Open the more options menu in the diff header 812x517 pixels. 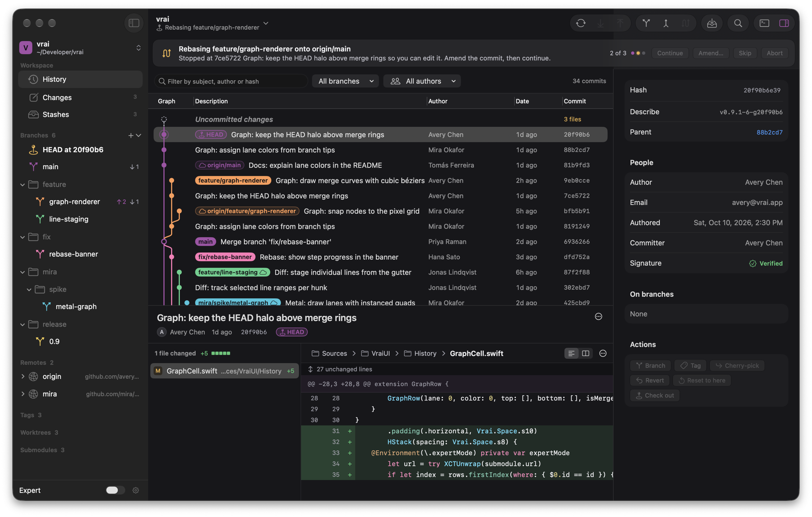[603, 353]
